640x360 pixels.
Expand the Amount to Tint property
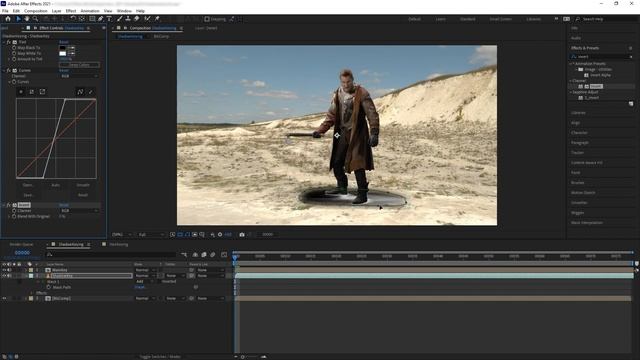(9, 59)
